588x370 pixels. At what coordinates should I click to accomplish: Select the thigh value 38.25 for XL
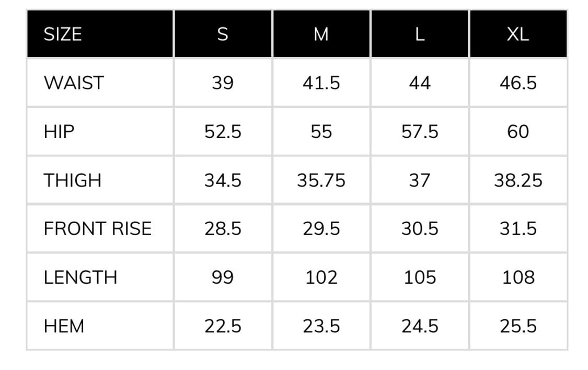point(518,180)
